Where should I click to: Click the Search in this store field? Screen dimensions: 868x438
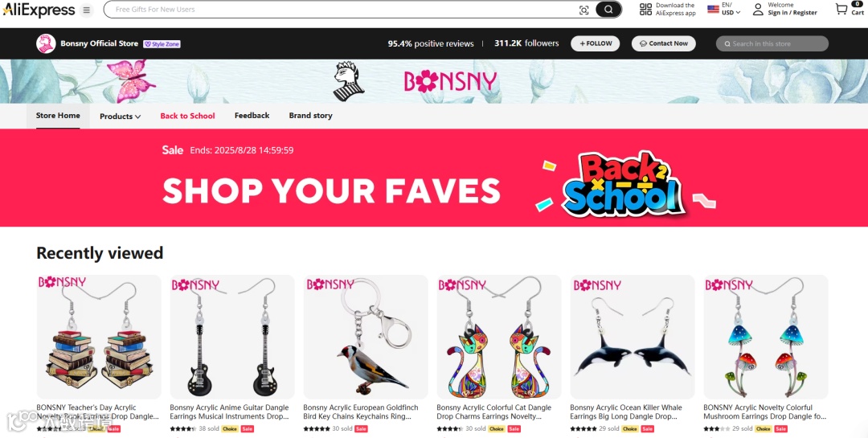pos(772,43)
